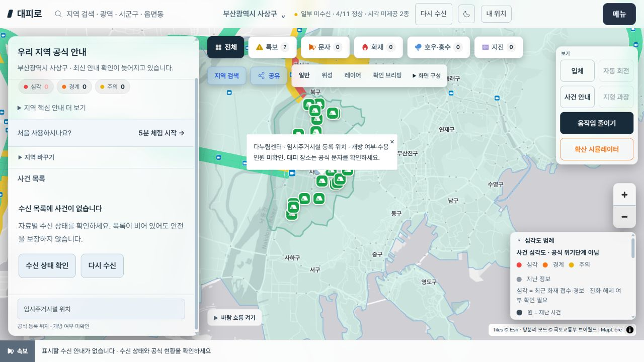Click the seismic icon on 지진 filter
Image resolution: width=644 pixels, height=362 pixels.
point(485,47)
